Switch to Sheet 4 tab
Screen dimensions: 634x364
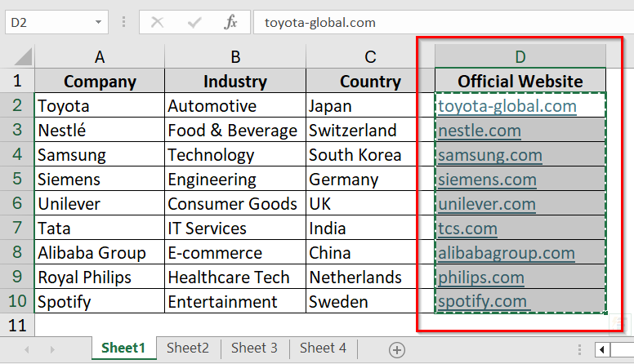[x=323, y=348]
